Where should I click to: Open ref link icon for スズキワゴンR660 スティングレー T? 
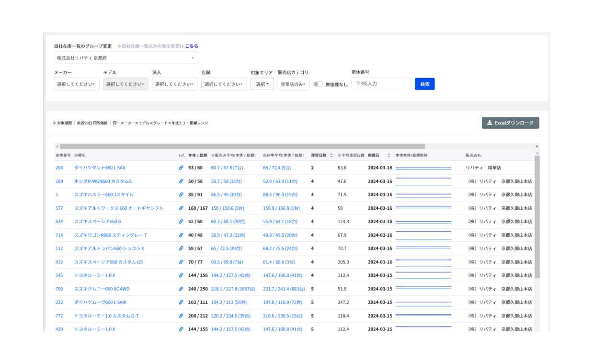[x=181, y=235]
